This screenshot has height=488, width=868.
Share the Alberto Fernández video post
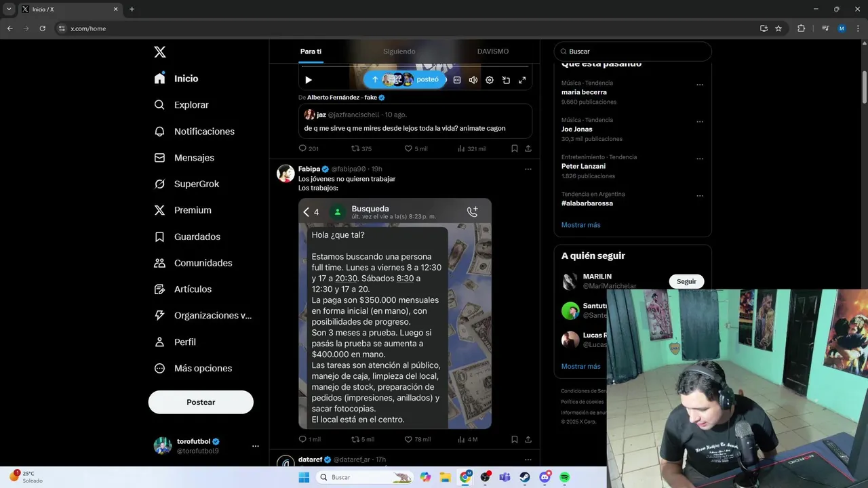528,148
